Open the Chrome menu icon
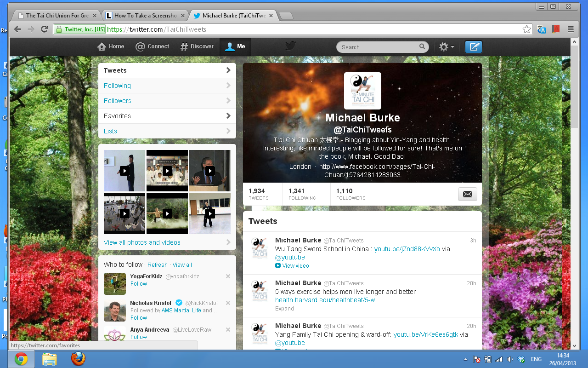Viewport: 588px width, 368px height. pos(571,29)
